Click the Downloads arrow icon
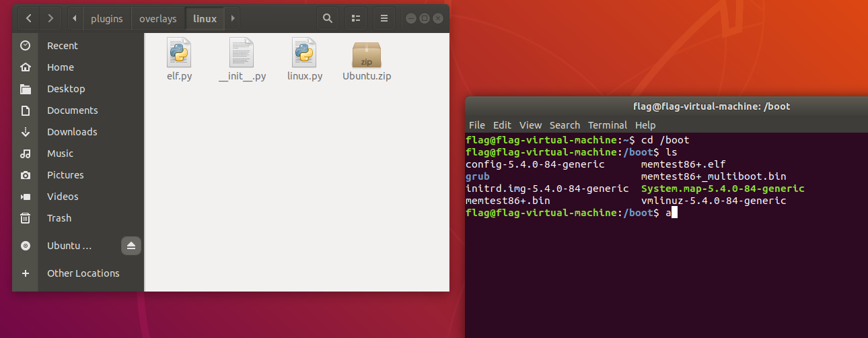868x338 pixels. 26,132
